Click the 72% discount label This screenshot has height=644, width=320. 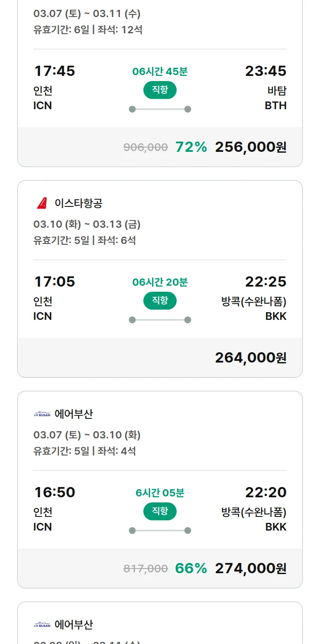coord(191,147)
